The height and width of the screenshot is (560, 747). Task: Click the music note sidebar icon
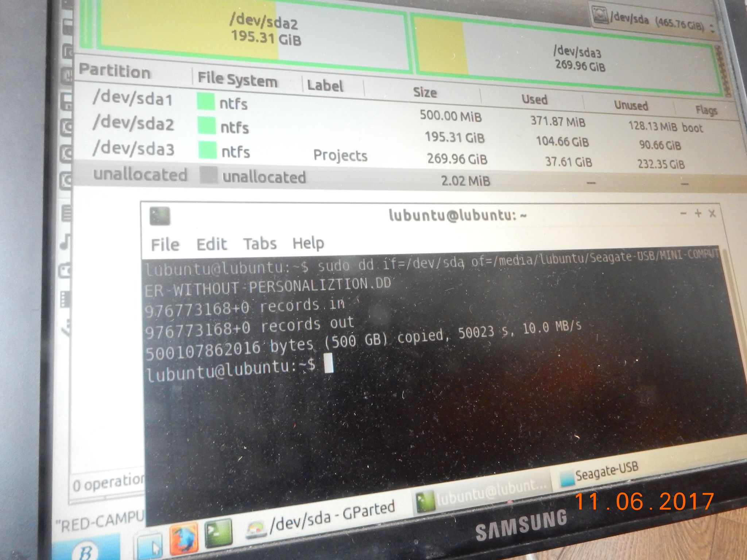coord(65,241)
